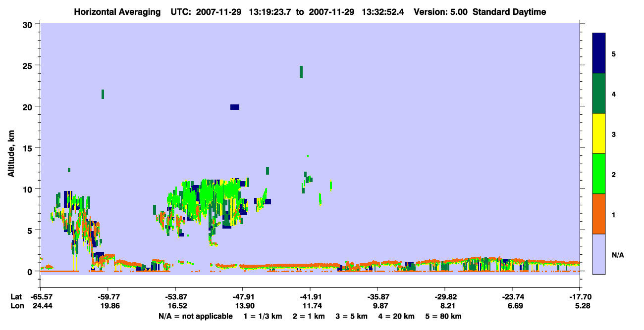Click the dark green feature near 24 km altitude

pyautogui.click(x=301, y=72)
